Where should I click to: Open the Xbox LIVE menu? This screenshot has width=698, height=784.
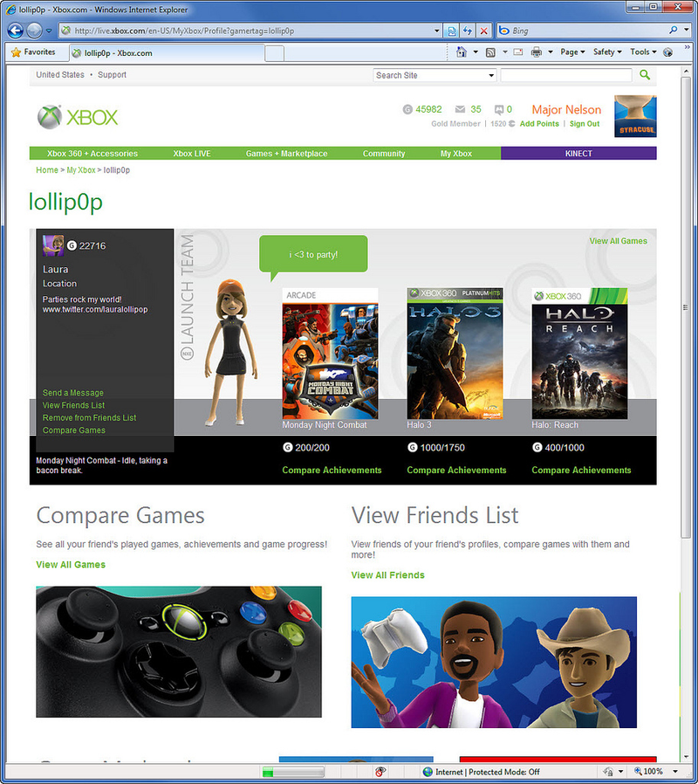[192, 154]
